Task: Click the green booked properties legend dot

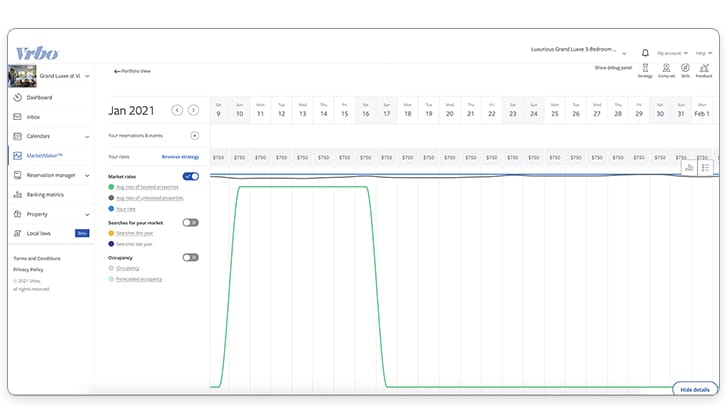Action: tap(111, 187)
